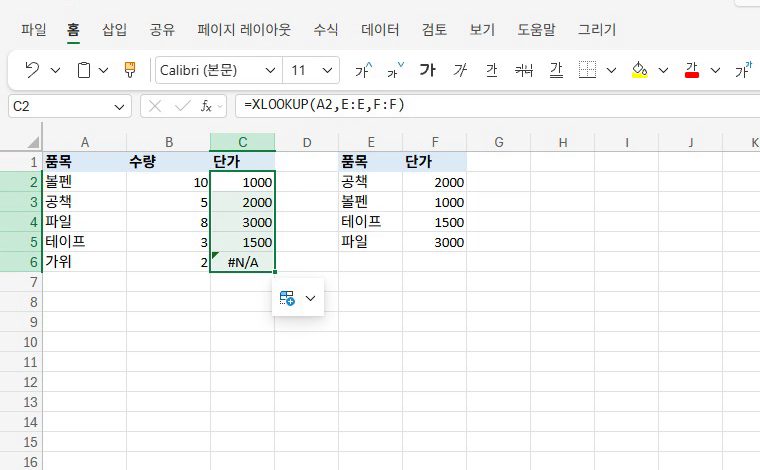Click the green error indicator triangle in C6
This screenshot has height=470, width=760.
coord(215,255)
